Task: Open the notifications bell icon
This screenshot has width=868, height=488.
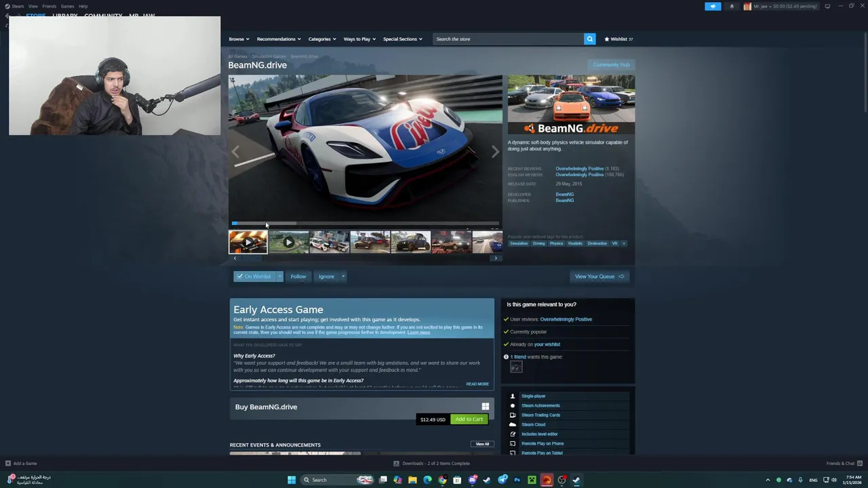Action: [732, 6]
